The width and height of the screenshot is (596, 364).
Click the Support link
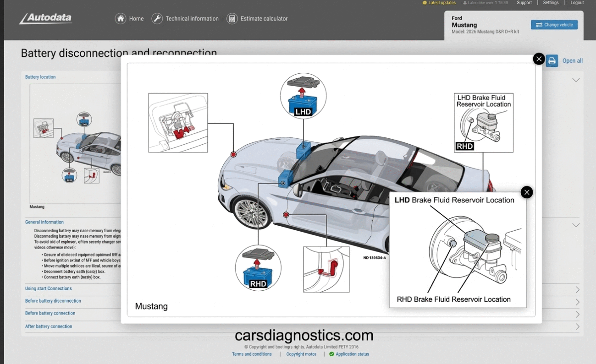524,3
